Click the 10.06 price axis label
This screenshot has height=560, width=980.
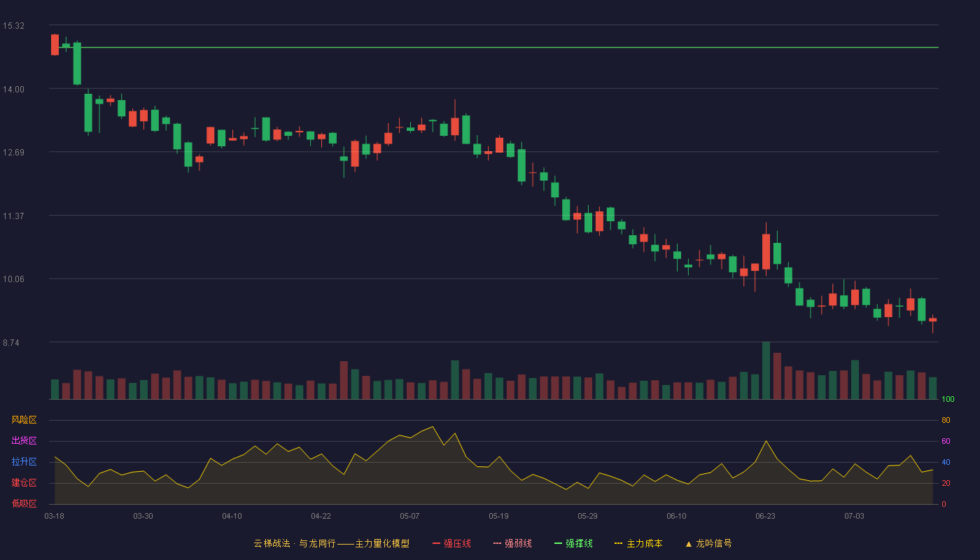point(13,279)
